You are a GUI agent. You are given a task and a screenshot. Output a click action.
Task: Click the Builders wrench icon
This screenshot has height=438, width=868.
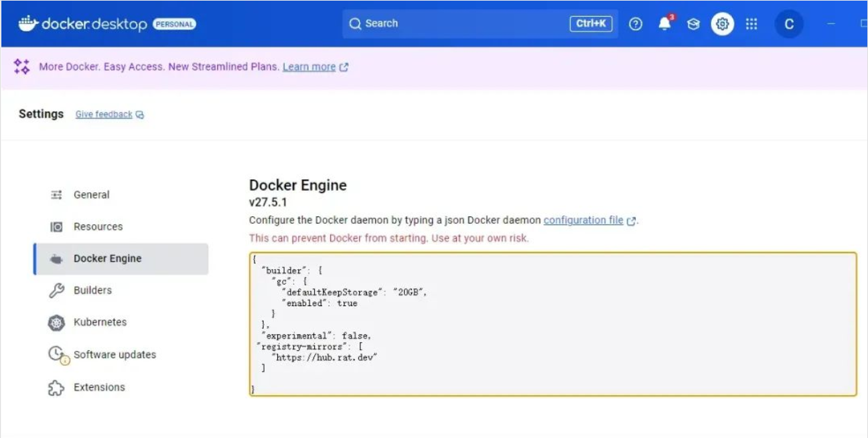point(57,291)
